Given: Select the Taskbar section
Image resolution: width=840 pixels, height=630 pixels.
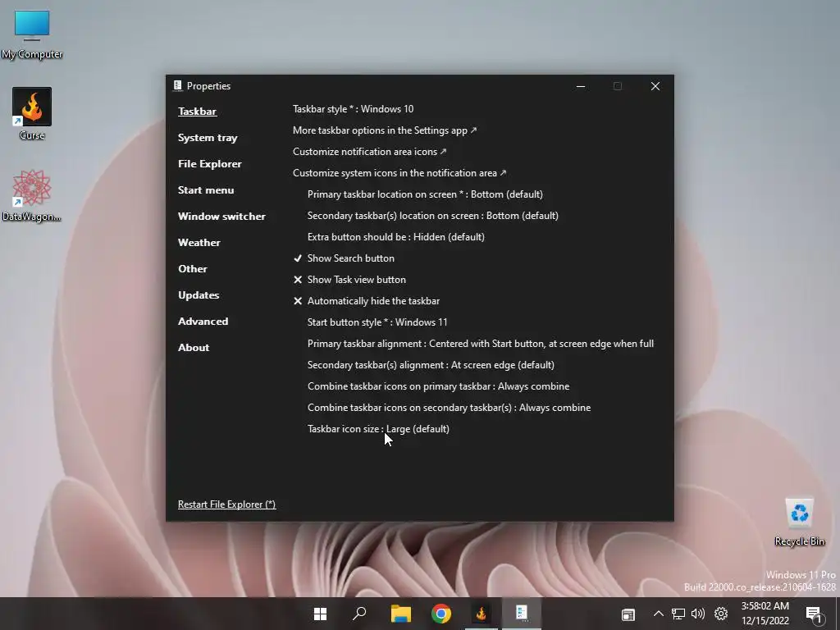Looking at the screenshot, I should pos(197,112).
